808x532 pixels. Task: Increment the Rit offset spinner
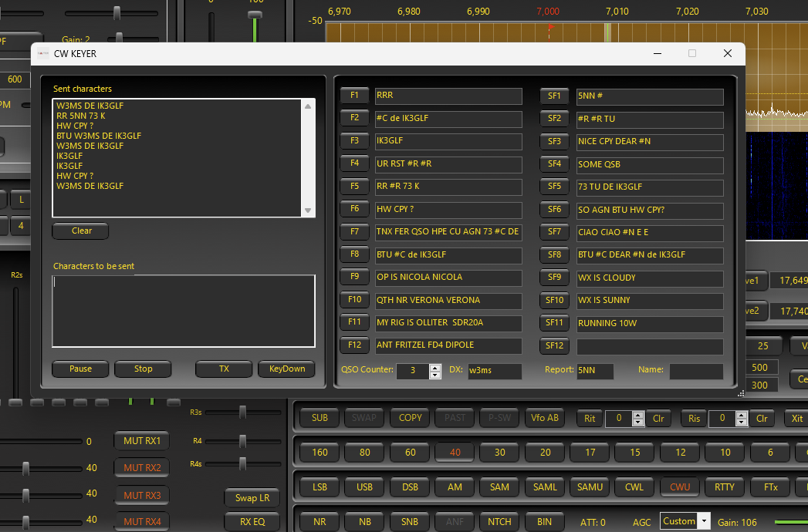tap(637, 415)
